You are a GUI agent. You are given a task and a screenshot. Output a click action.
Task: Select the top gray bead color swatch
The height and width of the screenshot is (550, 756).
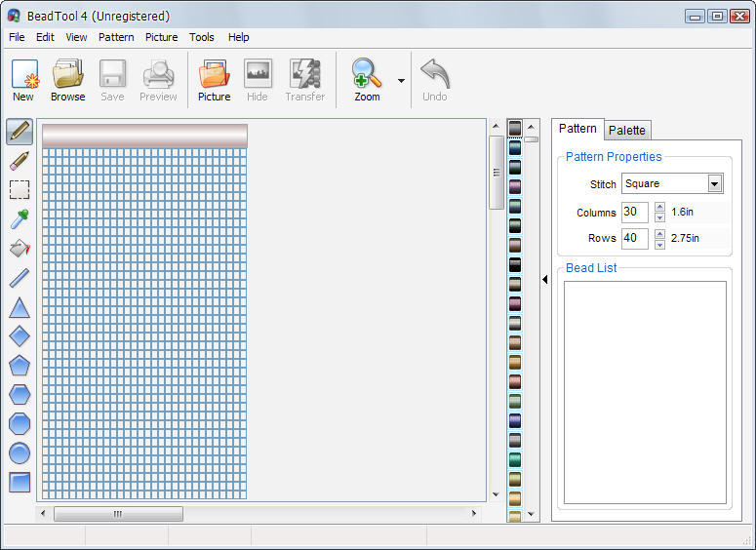click(515, 128)
